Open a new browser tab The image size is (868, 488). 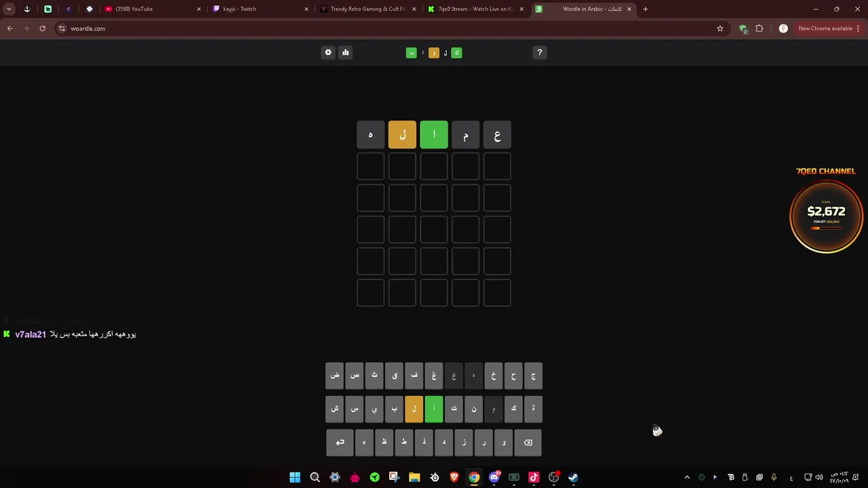(646, 9)
